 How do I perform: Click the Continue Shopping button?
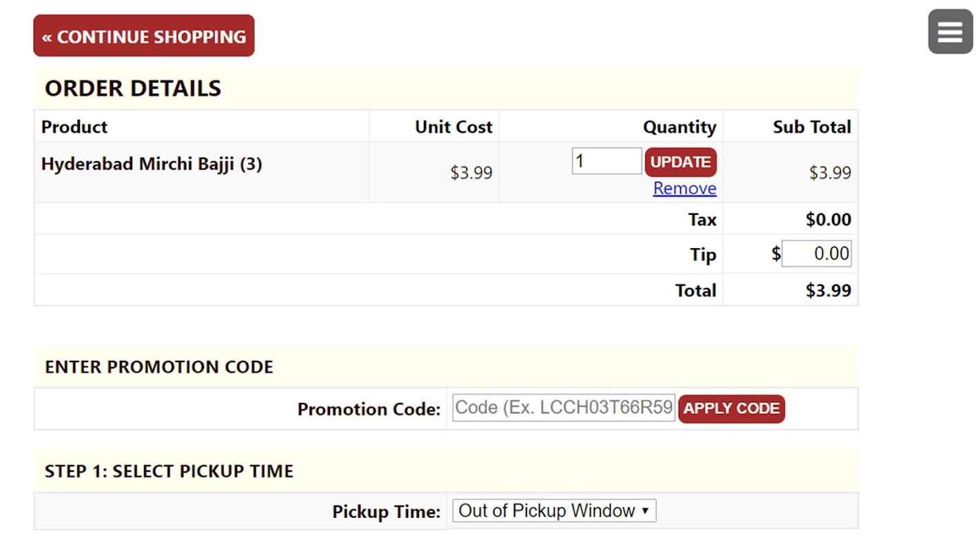coord(144,36)
